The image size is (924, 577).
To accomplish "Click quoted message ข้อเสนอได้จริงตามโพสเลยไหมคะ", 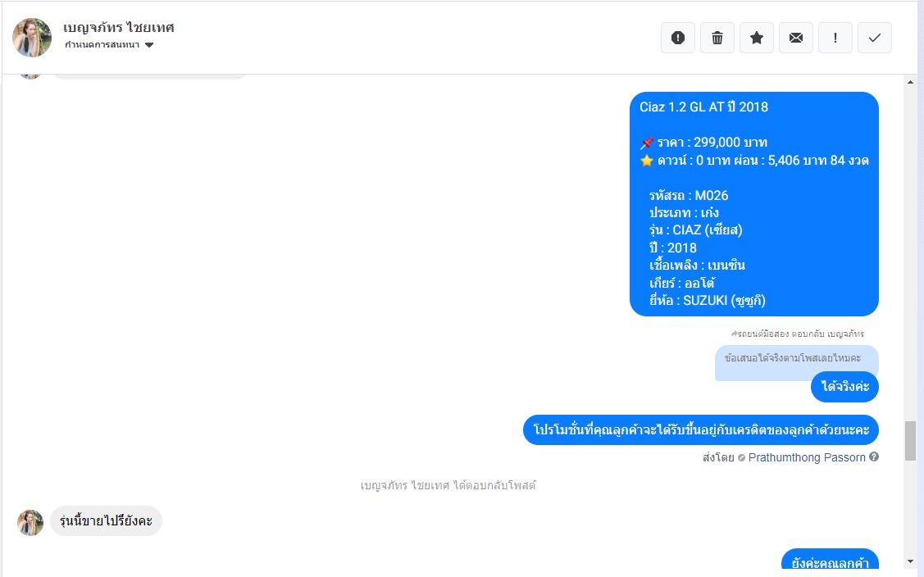I will pos(793,357).
